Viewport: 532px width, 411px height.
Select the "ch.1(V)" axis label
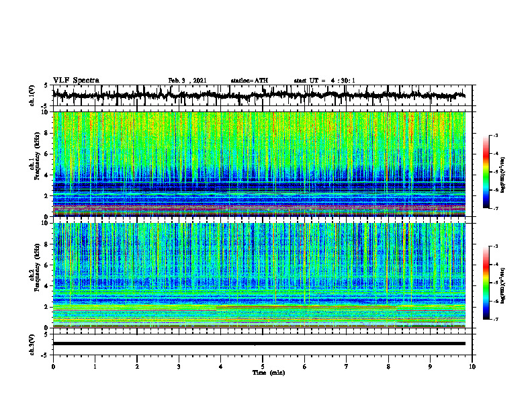click(x=32, y=95)
